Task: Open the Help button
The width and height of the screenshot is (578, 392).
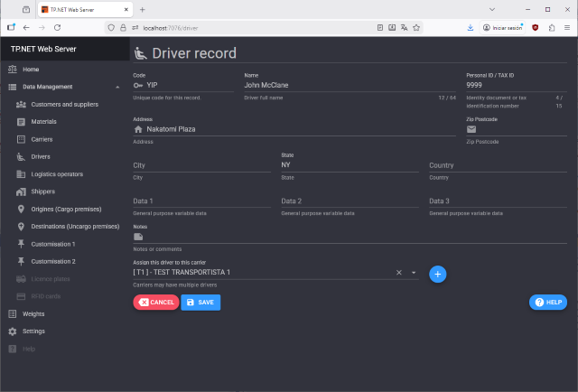Action: (x=547, y=303)
